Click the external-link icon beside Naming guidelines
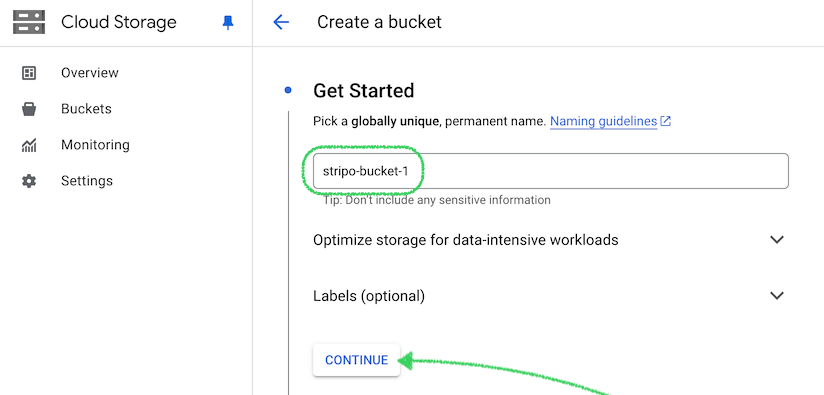Viewport: 824px width, 395px height. point(665,121)
